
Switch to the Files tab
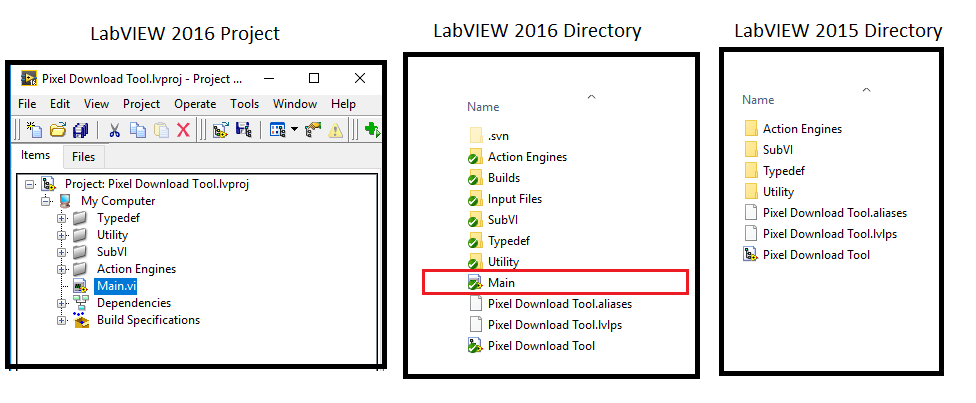click(x=83, y=156)
